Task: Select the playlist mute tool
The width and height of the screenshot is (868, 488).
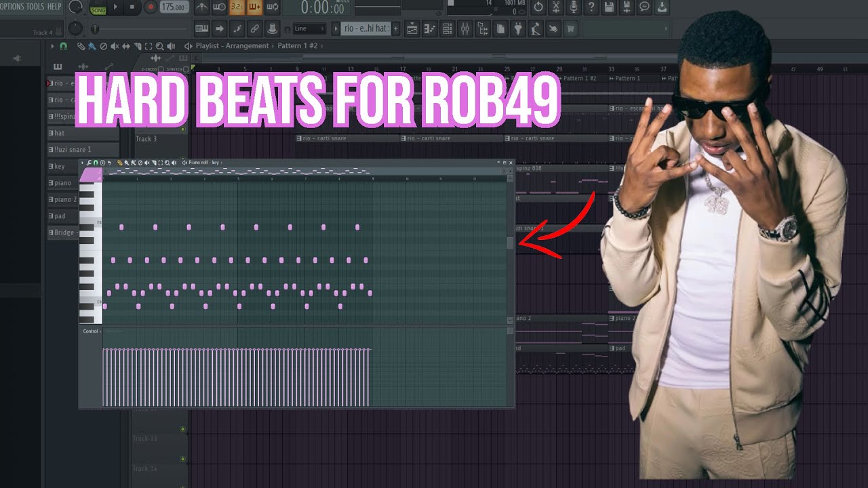Action: click(114, 46)
